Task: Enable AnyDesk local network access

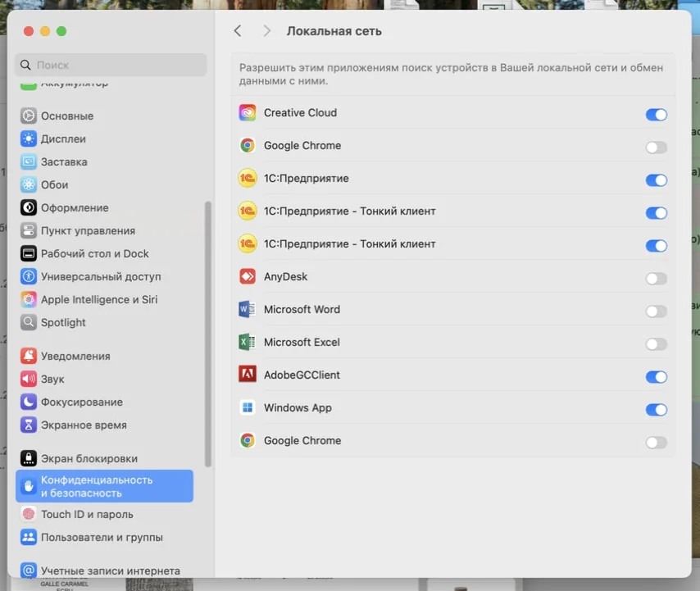Action: click(x=657, y=279)
